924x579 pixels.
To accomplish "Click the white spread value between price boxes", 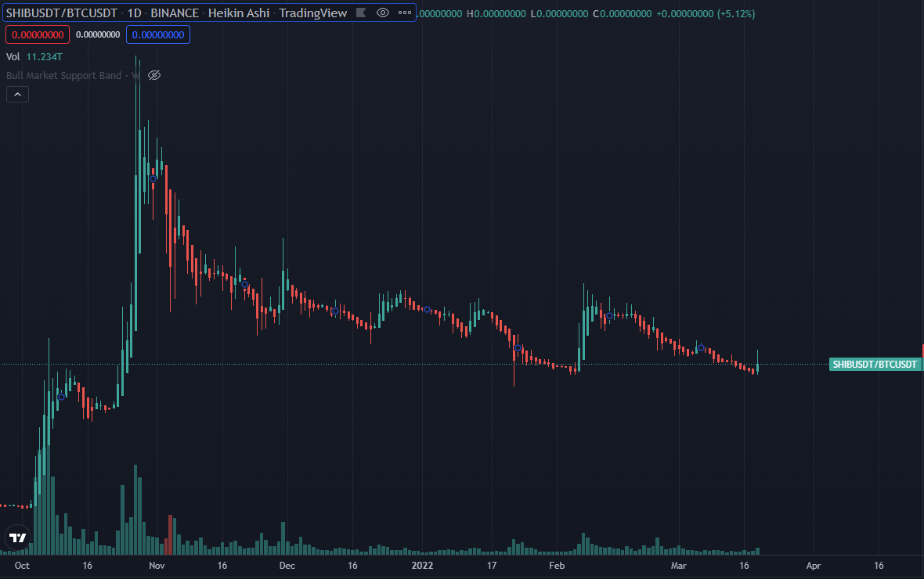I will 98,34.
